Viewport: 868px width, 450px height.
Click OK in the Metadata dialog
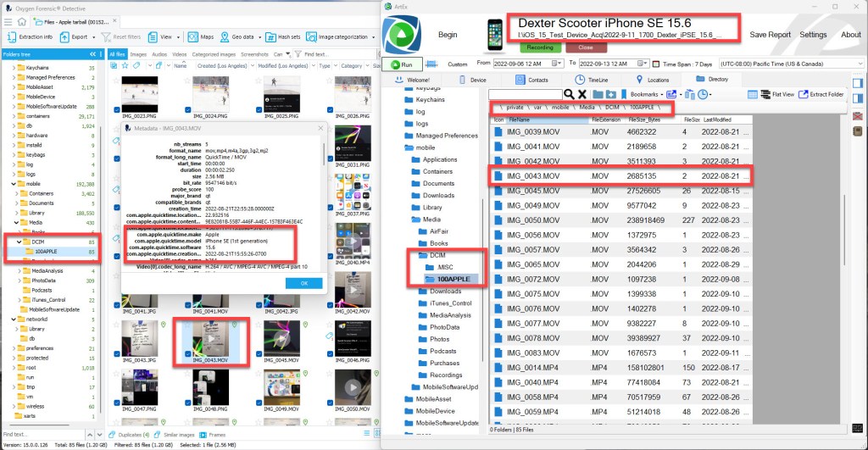pyautogui.click(x=304, y=283)
